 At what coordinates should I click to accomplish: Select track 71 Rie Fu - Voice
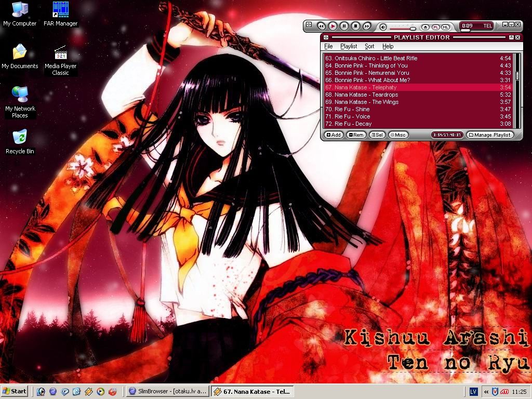(418, 116)
